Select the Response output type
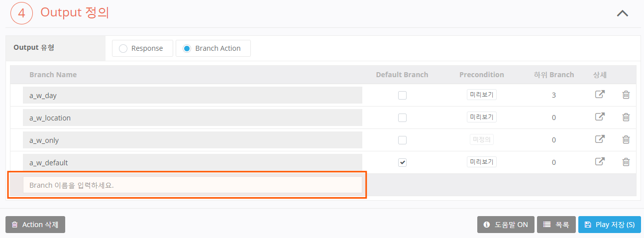The image size is (644, 238). click(123, 48)
